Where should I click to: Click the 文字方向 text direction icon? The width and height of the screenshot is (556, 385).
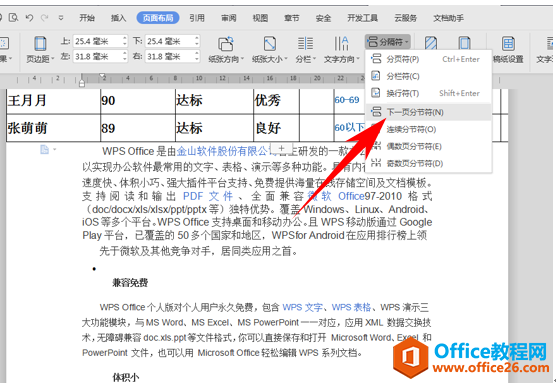click(x=341, y=44)
